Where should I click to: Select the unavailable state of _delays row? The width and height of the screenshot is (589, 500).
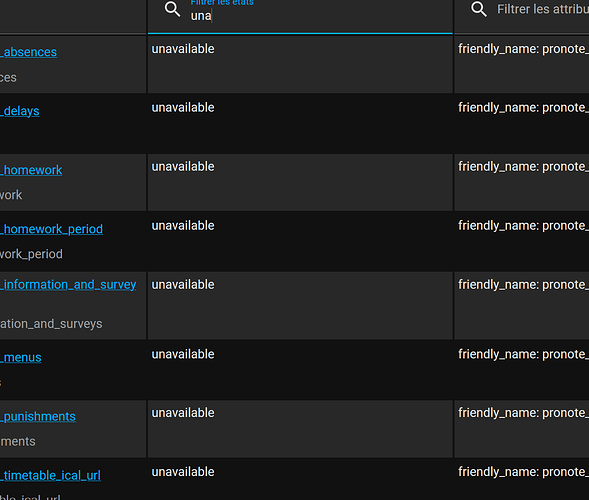(183, 107)
